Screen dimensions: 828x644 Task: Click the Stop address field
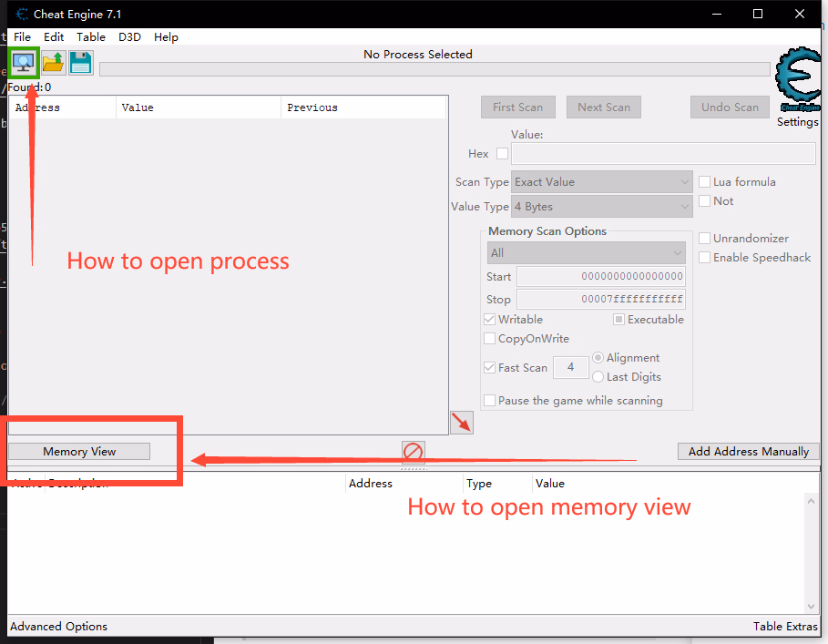pyautogui.click(x=601, y=299)
